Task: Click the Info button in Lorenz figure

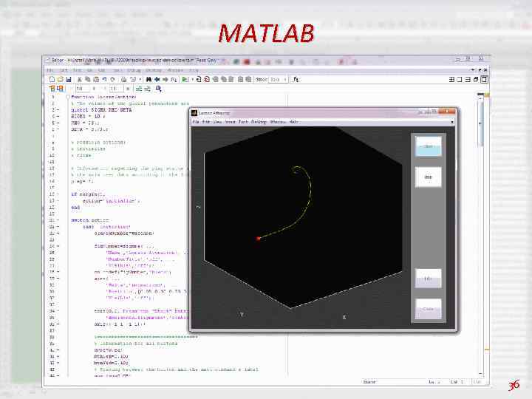Action: tap(428, 279)
